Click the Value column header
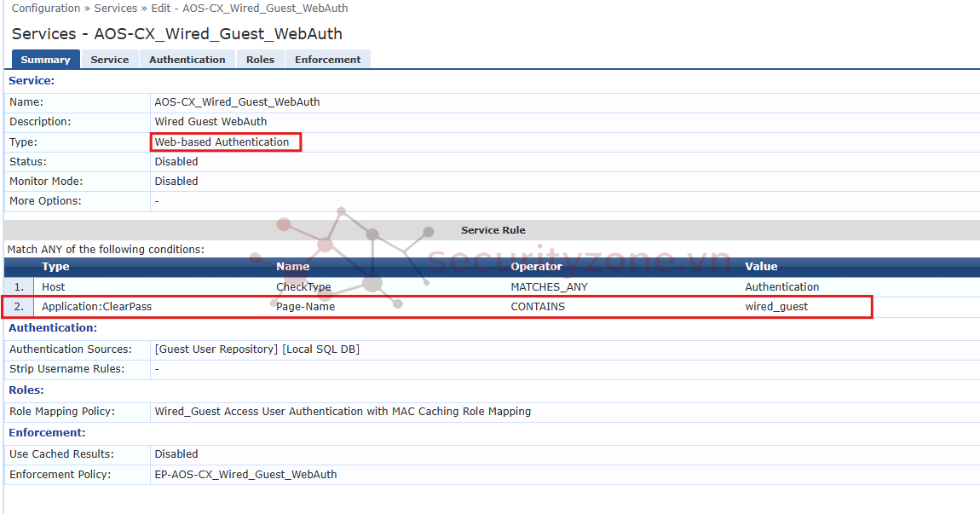 [x=761, y=267]
